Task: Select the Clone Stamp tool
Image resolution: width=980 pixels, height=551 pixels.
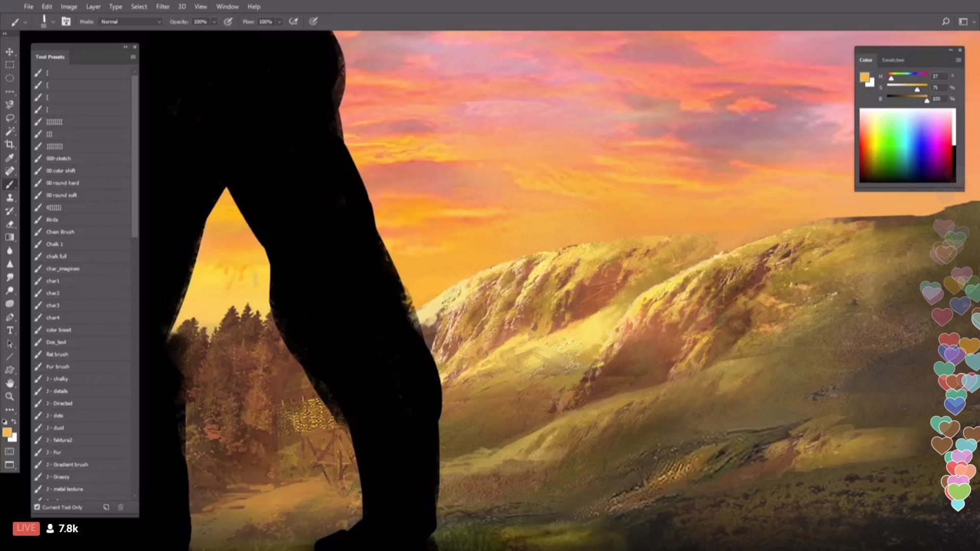Action: [x=9, y=197]
